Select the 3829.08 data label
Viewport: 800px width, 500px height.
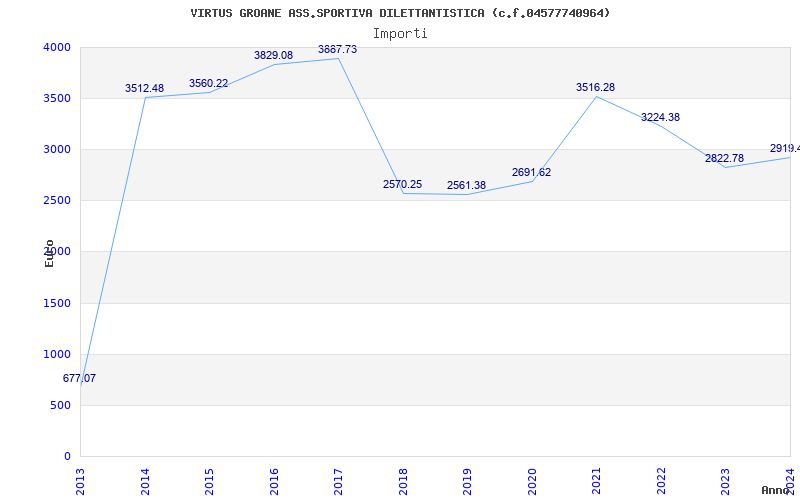point(273,55)
